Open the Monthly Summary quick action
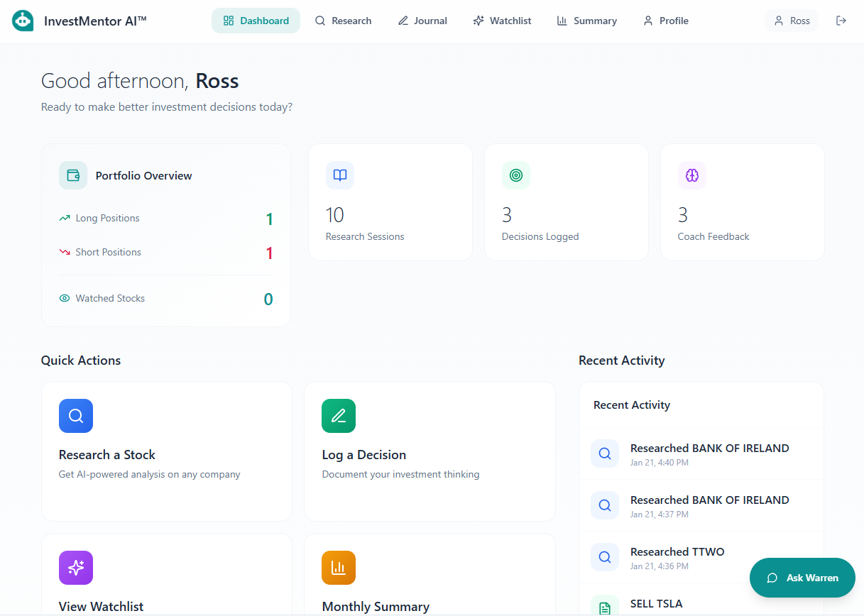Screen dimensions: 864x616 (x=430, y=575)
